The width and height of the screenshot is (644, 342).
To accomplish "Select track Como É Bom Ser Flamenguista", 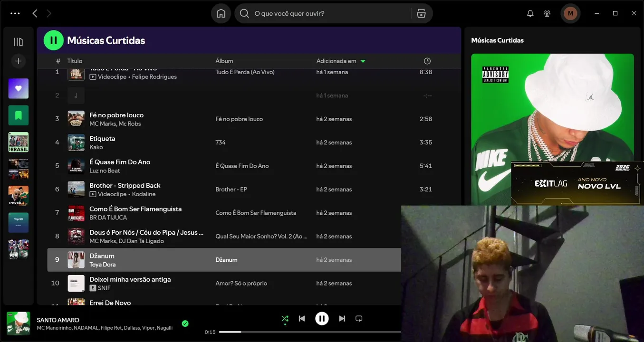I will pos(135,209).
